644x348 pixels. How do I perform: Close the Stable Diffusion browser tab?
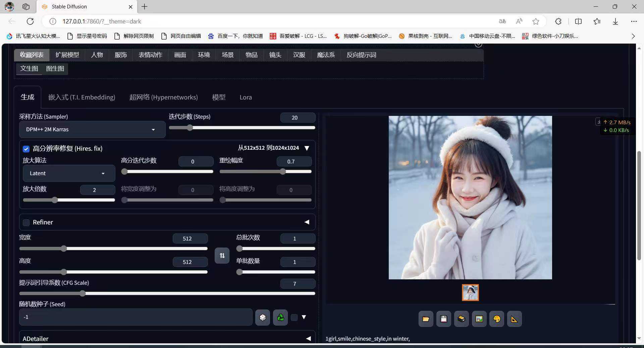pos(130,7)
